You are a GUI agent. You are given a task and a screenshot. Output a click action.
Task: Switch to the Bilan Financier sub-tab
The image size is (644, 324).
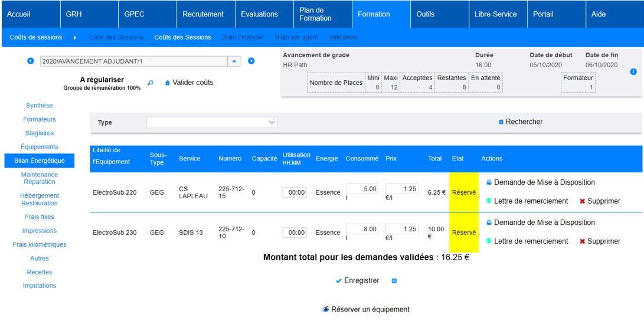coord(243,37)
